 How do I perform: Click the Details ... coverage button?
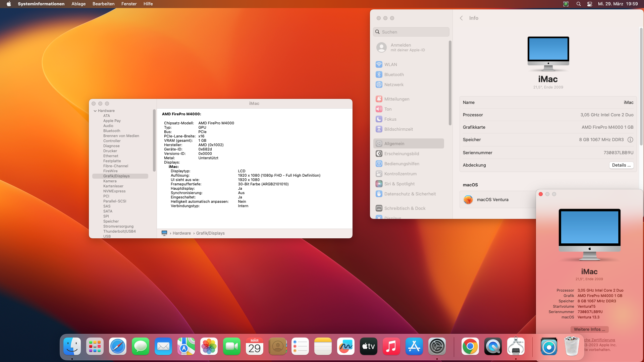pos(621,165)
